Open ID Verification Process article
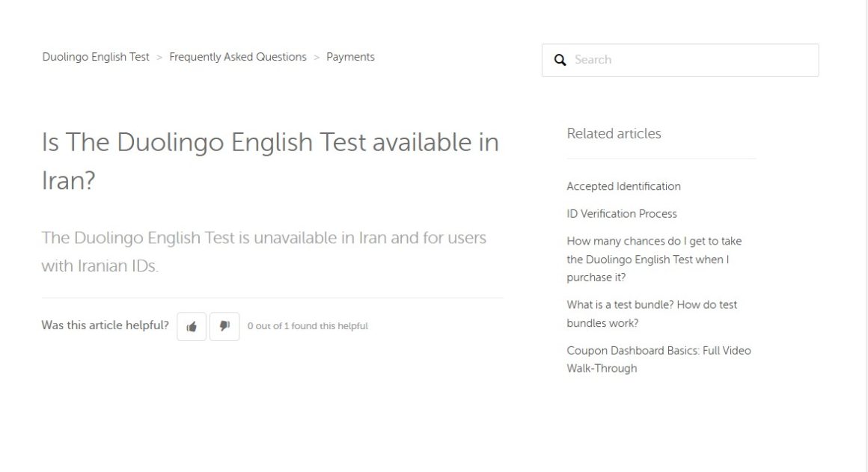 pos(622,214)
